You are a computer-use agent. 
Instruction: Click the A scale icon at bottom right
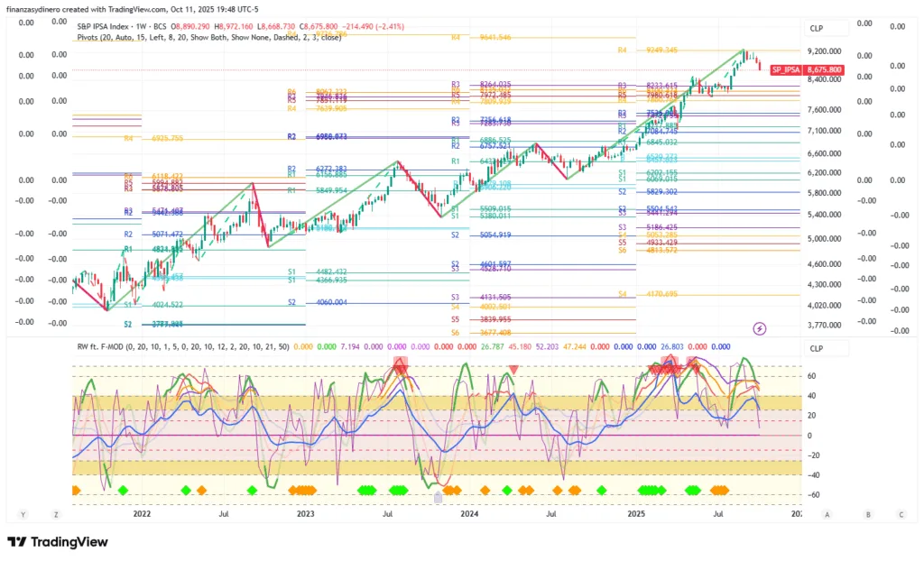[x=827, y=514]
